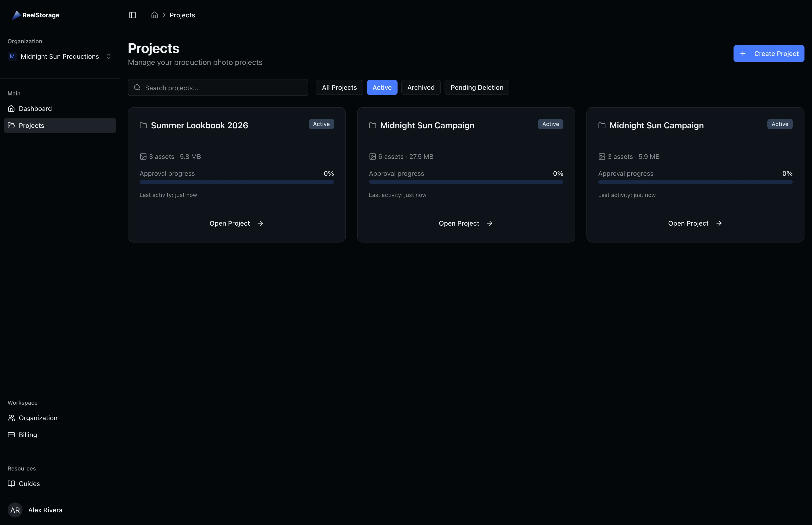Click the Guides book icon
This screenshot has width=812, height=525.
pyautogui.click(x=11, y=483)
